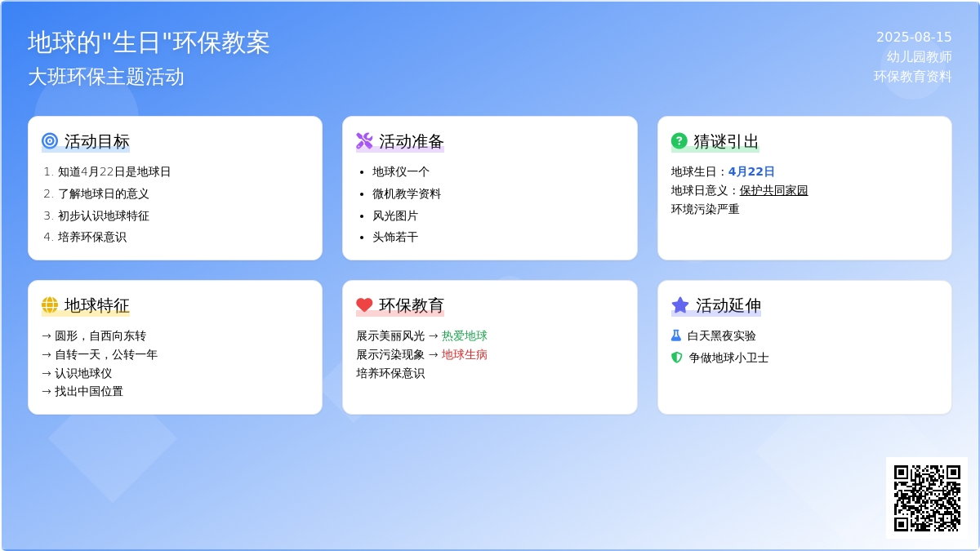This screenshot has width=980, height=551.
Task: Click the green question mark icon beside 猜谜引出
Action: (679, 141)
